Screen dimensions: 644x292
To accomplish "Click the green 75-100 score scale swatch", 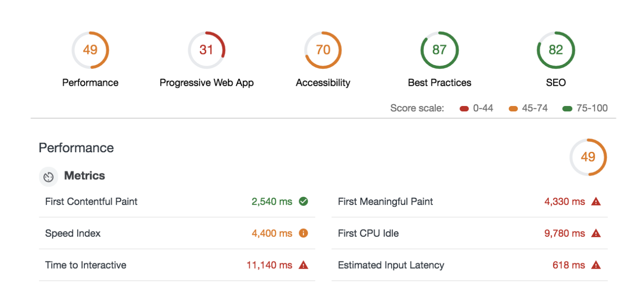I will [567, 109].
